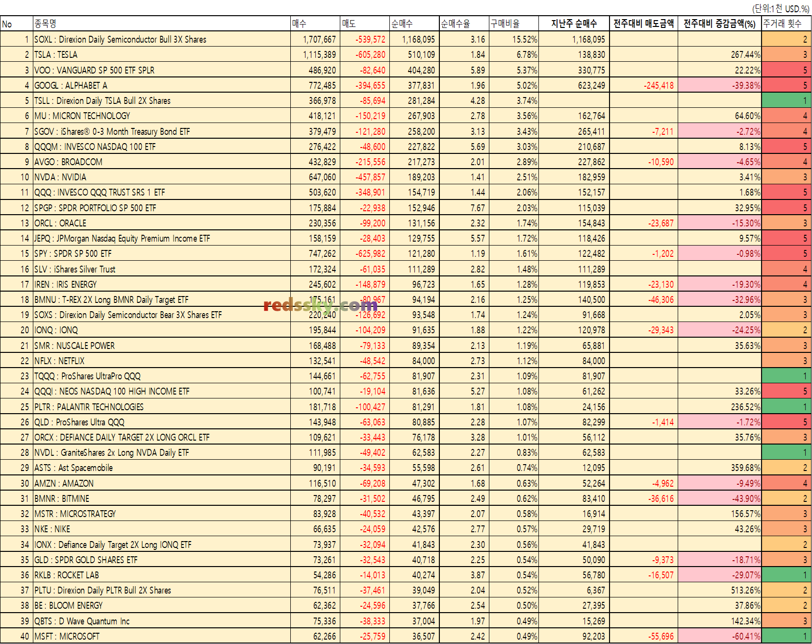Select the IREN : IRIS ENERGY cell
This screenshot has width=812, height=644.
(x=162, y=284)
